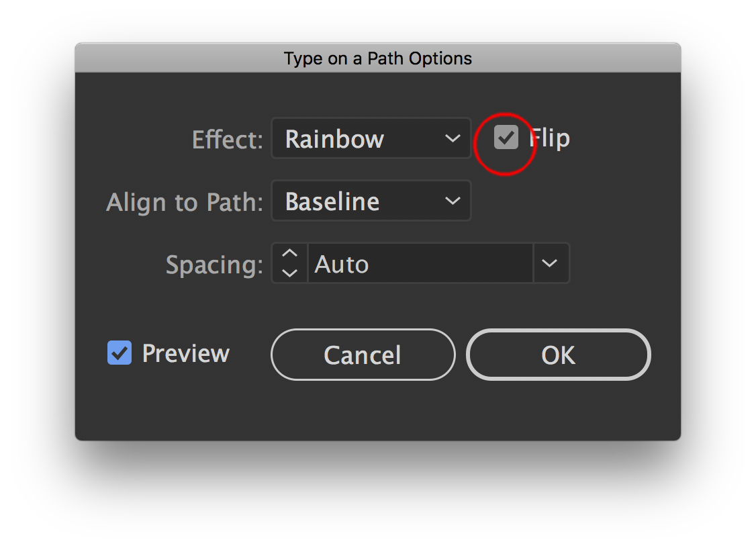The image size is (756, 548).
Task: Expand the Spacing presets dropdown arrow
Action: click(551, 264)
